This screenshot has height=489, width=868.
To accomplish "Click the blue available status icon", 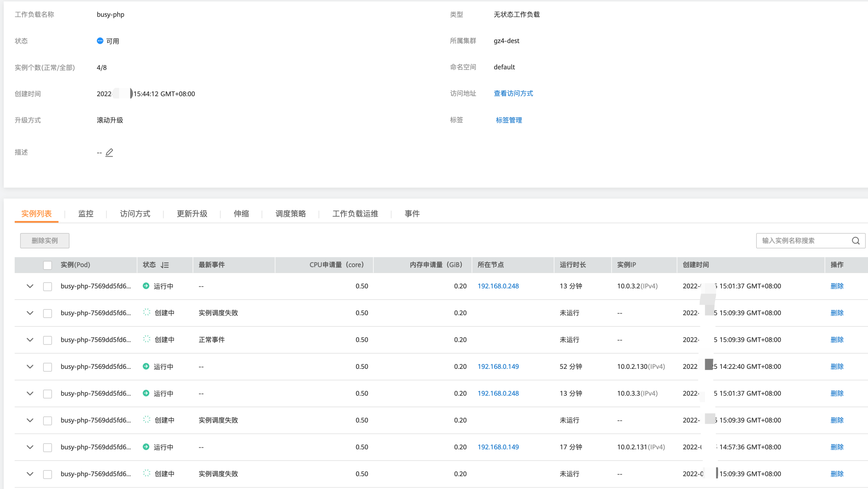I will click(x=100, y=41).
